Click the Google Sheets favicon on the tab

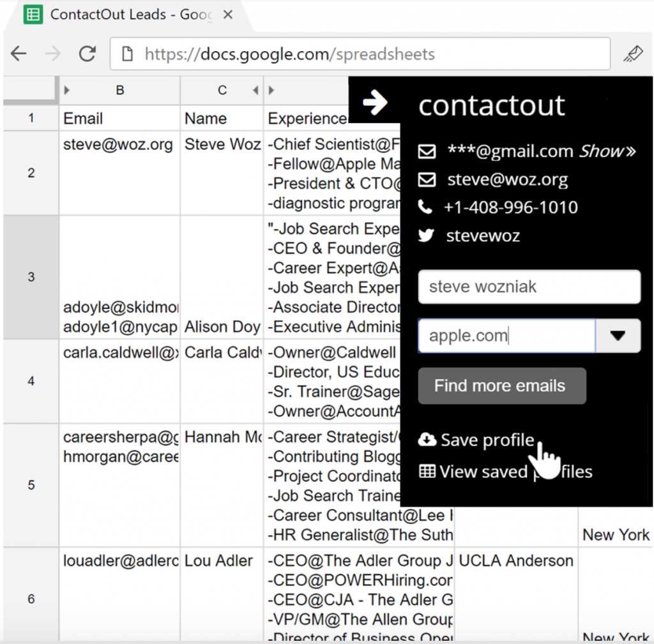point(33,15)
